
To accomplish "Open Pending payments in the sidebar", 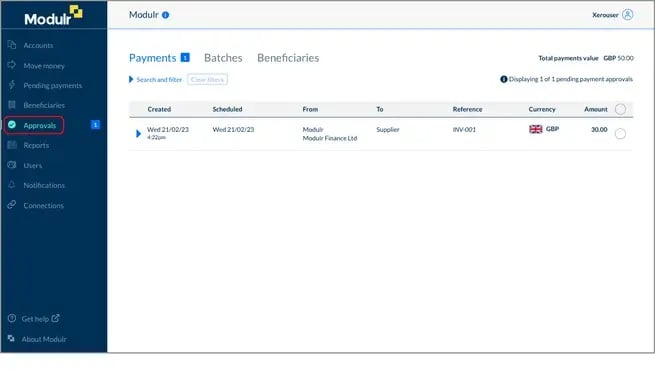I will (53, 85).
